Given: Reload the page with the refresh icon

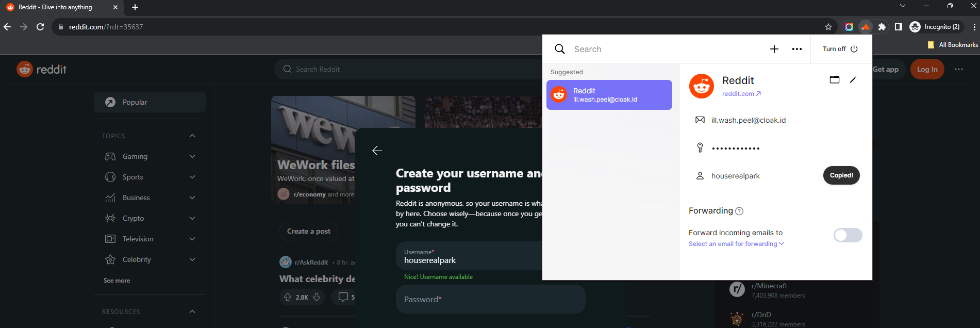Looking at the screenshot, I should (40, 27).
